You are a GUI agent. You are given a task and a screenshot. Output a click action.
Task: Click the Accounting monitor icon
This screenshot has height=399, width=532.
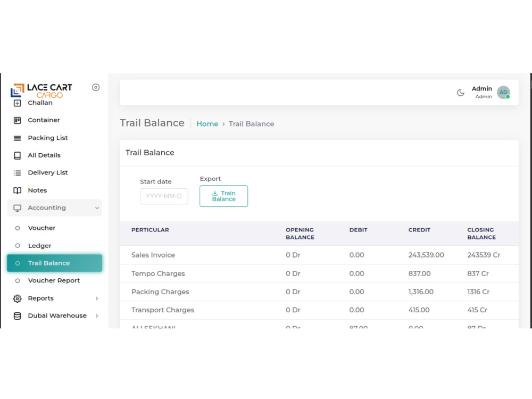click(18, 208)
